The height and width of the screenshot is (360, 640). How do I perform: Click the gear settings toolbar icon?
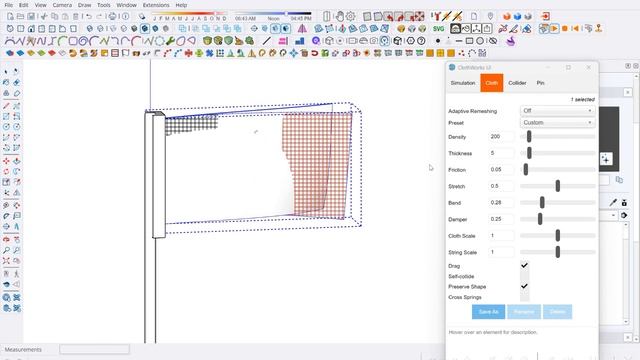point(350,16)
